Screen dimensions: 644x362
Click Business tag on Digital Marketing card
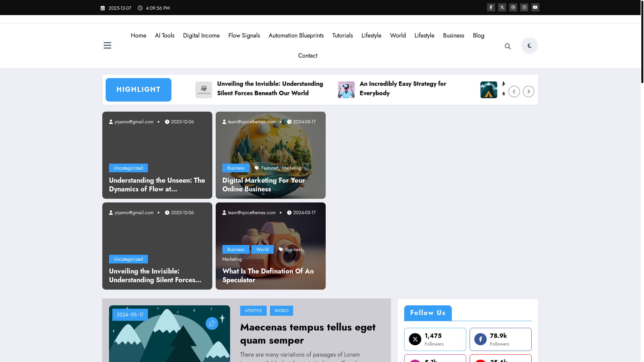(236, 168)
